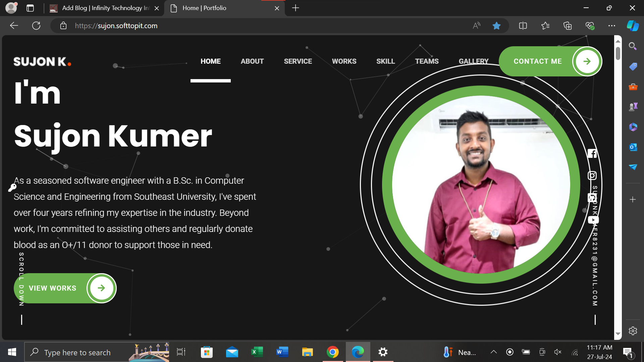Open the Windows Start menu

(12, 352)
